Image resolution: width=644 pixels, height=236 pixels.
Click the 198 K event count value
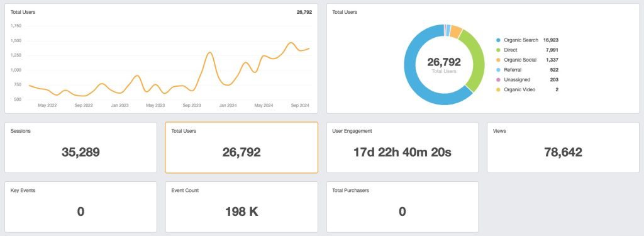pos(241,211)
